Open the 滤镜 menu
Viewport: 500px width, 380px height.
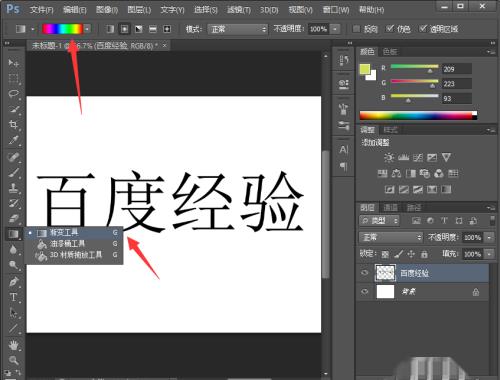coord(239,10)
